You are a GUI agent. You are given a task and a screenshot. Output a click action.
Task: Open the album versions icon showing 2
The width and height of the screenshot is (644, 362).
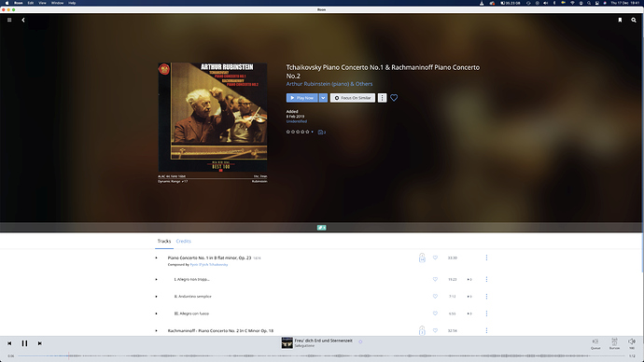point(322,132)
